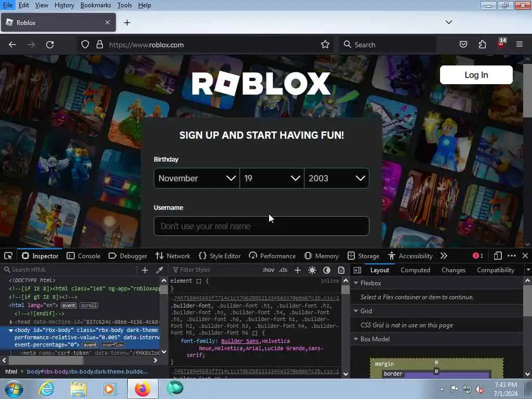
Task: Open the sidebar tabs overflow dropdown arrow
Action: tap(528, 270)
